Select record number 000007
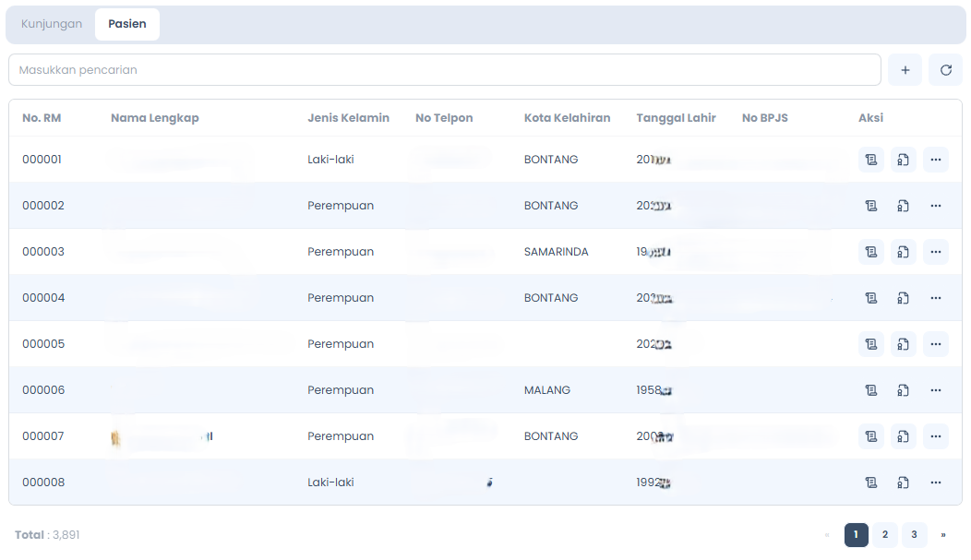Viewport: 971px width, 560px height. click(x=43, y=436)
